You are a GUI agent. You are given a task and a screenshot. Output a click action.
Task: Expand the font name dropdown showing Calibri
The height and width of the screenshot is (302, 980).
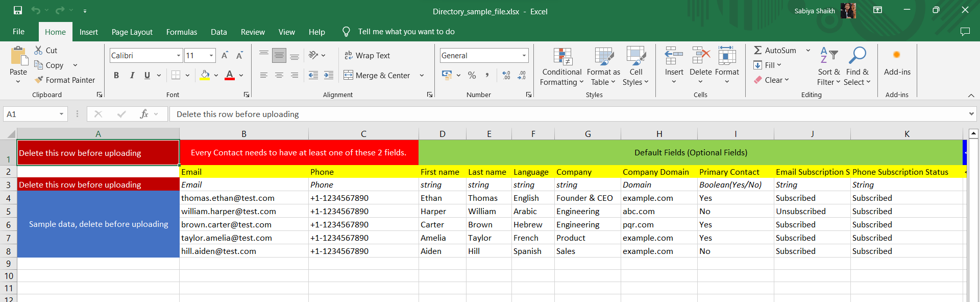tap(179, 55)
